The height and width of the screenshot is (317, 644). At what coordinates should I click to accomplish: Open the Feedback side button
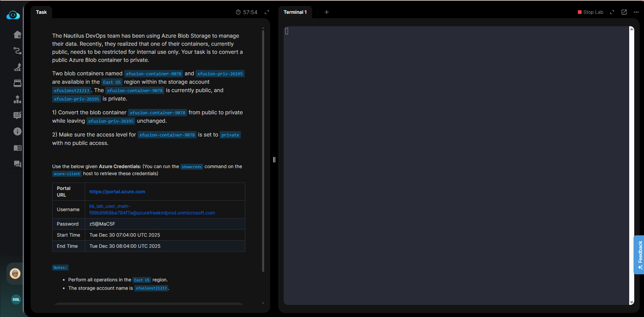coord(639,255)
